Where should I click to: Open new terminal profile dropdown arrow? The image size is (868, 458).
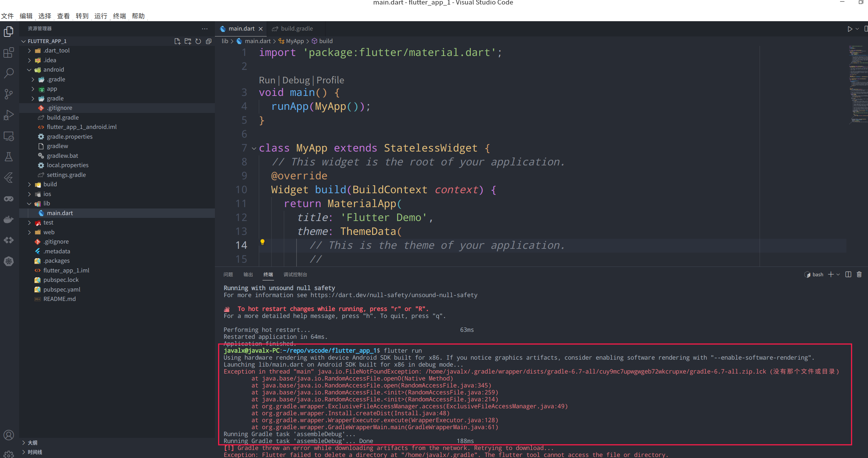pos(838,275)
